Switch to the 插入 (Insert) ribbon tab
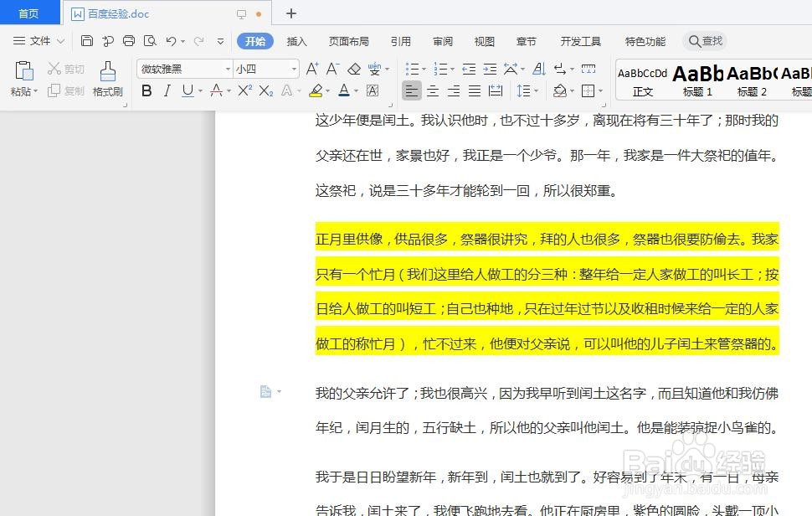The width and height of the screenshot is (812, 516). tap(296, 40)
